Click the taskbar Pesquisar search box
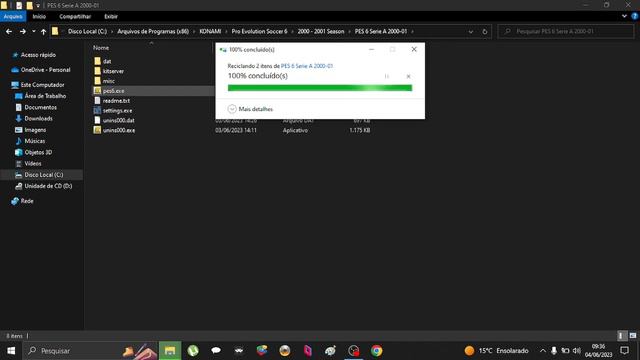640x360 pixels. point(90,351)
